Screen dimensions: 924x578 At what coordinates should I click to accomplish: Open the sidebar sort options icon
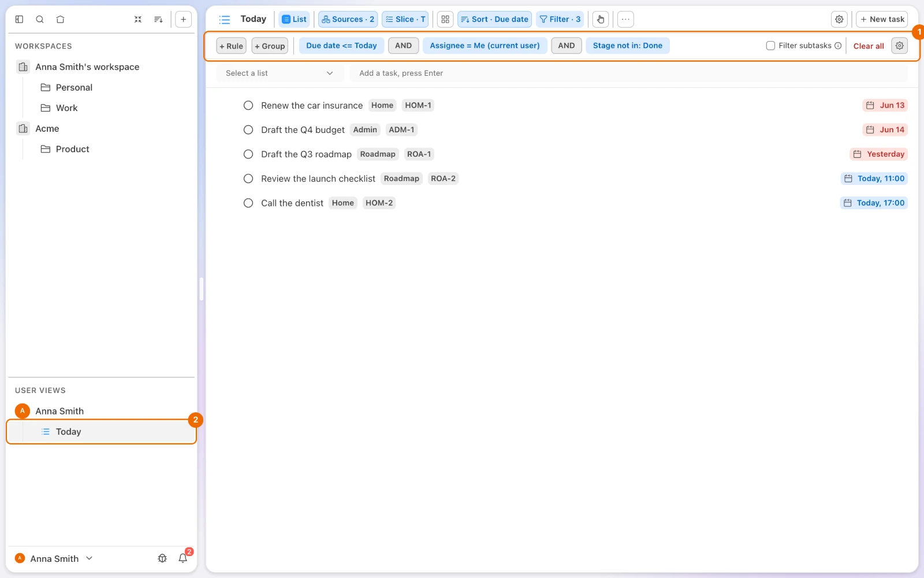click(158, 19)
